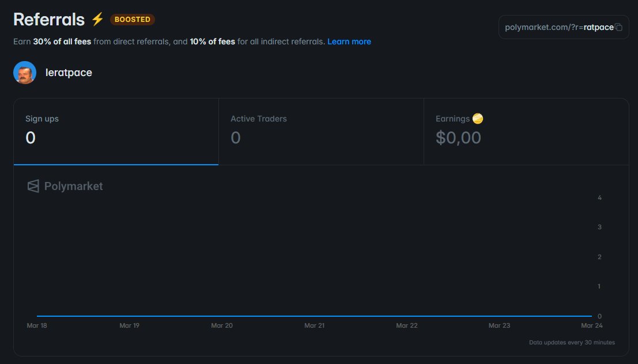The height and width of the screenshot is (364, 638).
Task: Open the leratpace profile avatar
Action: click(x=25, y=73)
